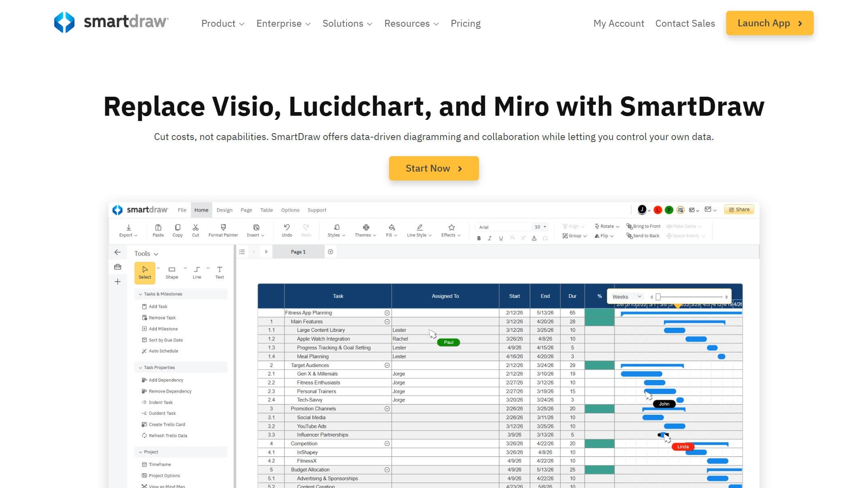This screenshot has height=488, width=868.
Task: Open the Design ribbon tab
Action: click(224, 210)
